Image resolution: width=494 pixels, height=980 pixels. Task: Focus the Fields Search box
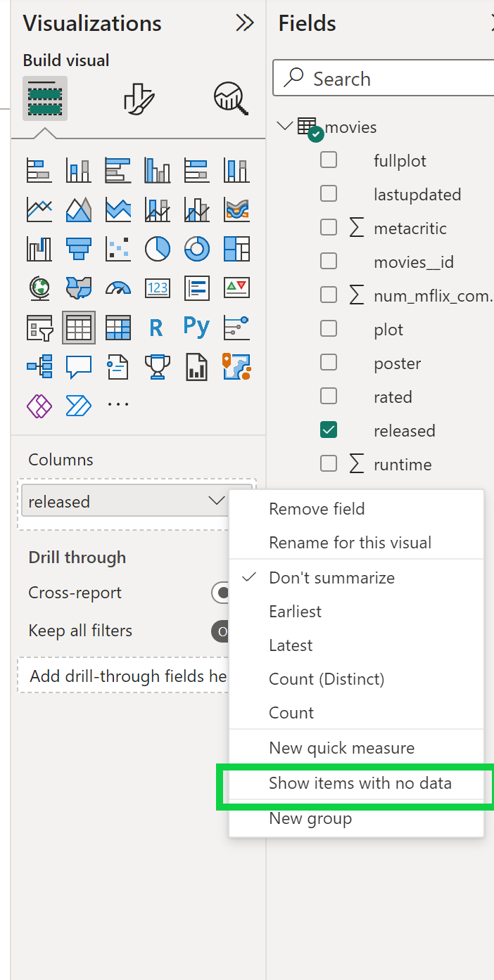(384, 79)
